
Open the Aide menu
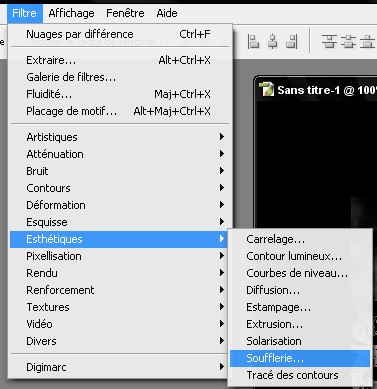point(167,13)
